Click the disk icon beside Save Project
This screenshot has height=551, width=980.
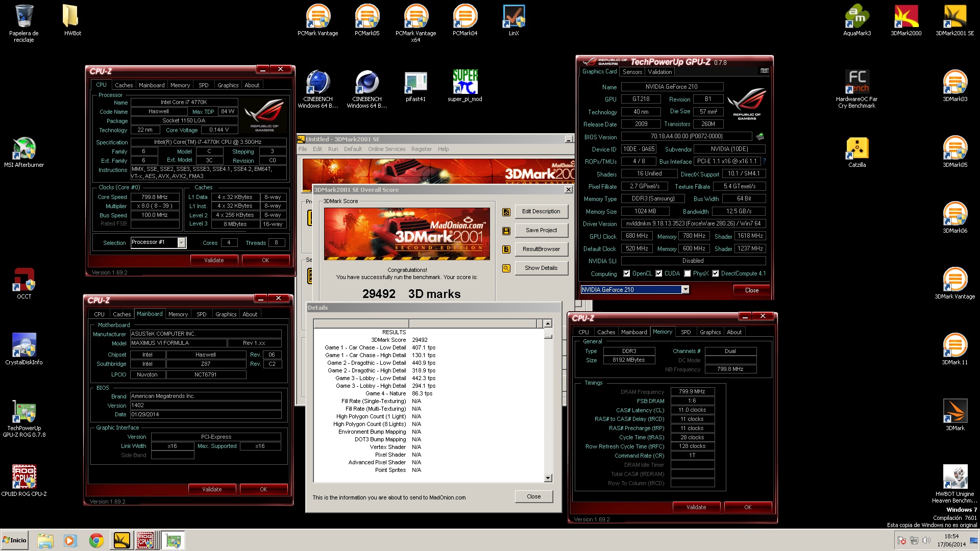(506, 231)
